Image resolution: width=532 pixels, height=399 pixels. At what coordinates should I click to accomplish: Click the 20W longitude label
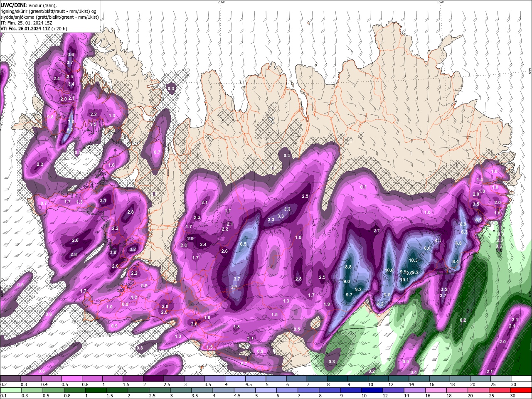[221, 2]
